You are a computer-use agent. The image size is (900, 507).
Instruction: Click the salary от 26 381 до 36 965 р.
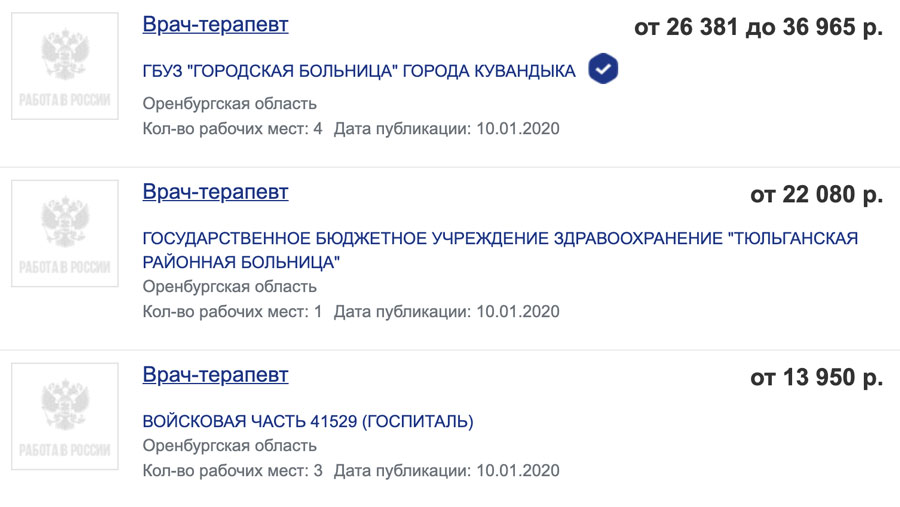[x=758, y=27]
